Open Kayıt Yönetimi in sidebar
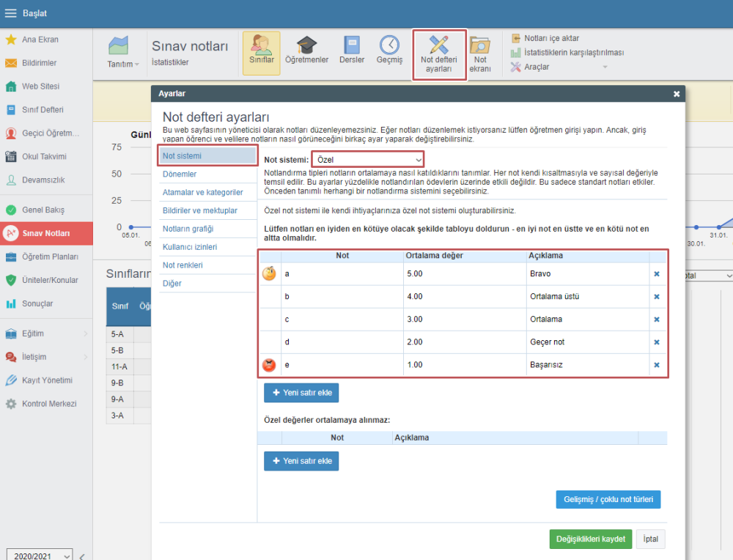 (46, 380)
